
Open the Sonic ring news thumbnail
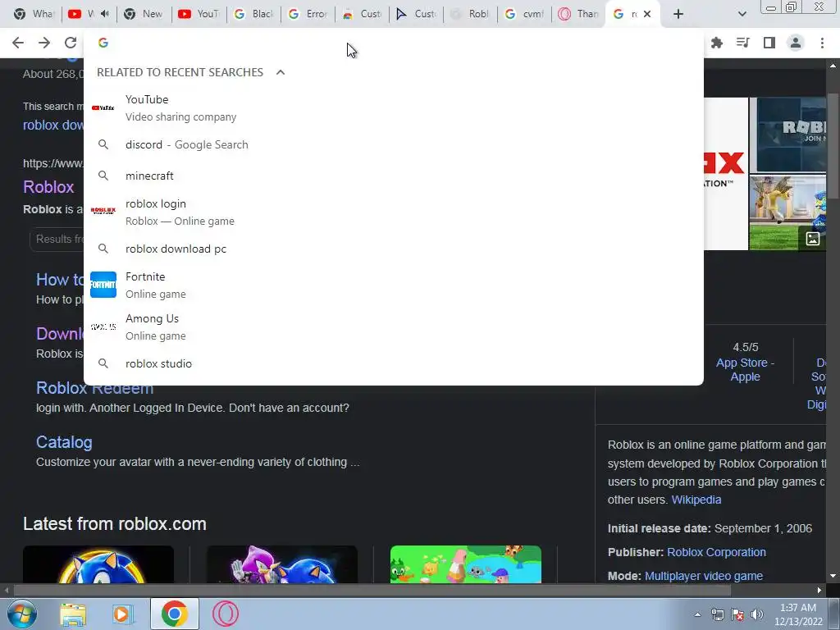click(98, 564)
